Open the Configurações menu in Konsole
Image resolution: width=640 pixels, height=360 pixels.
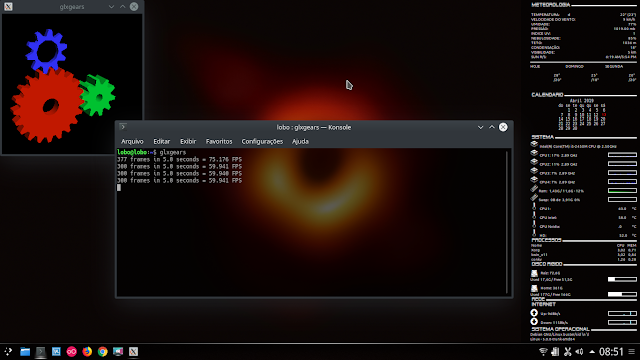click(x=262, y=141)
